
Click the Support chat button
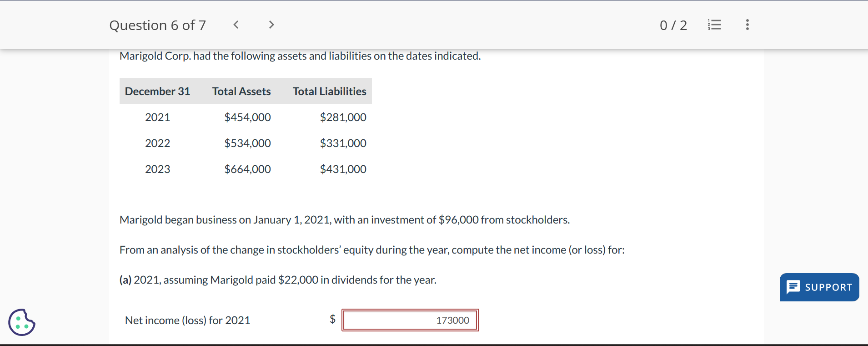click(819, 287)
